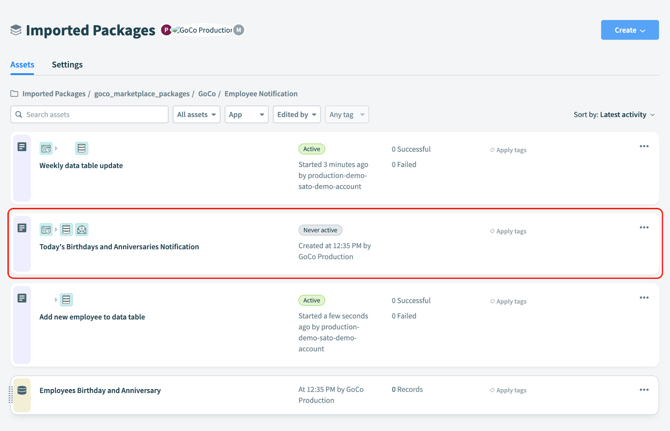Open the more options menu for Weekly data table update
Viewport: 670px width, 431px height.
644,147
